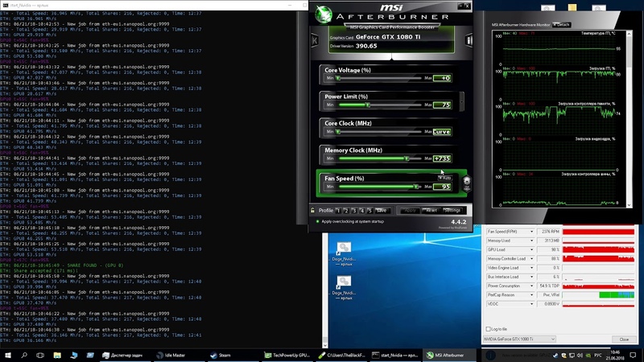This screenshot has width=644, height=362.
Task: Click the profile lock icon in Afterburner
Action: click(312, 211)
